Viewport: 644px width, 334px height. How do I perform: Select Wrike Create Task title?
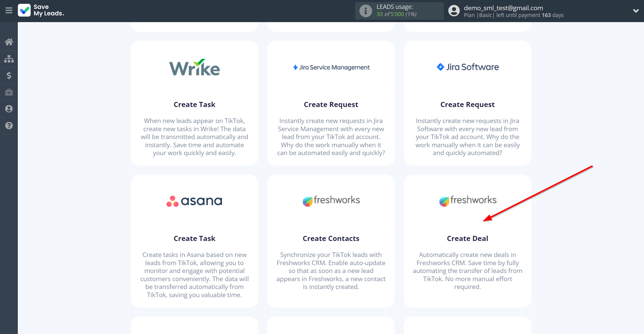tap(194, 104)
